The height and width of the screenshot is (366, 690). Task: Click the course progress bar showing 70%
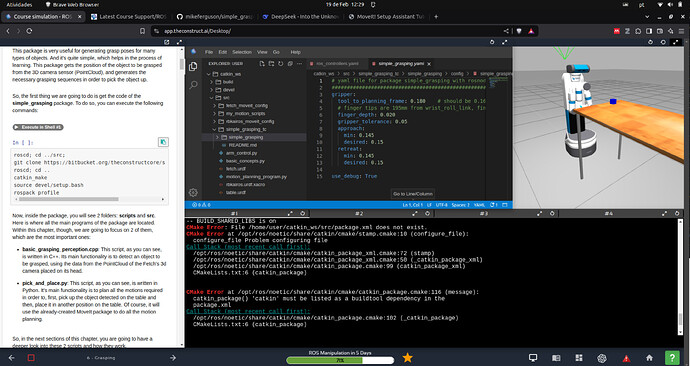click(340, 360)
